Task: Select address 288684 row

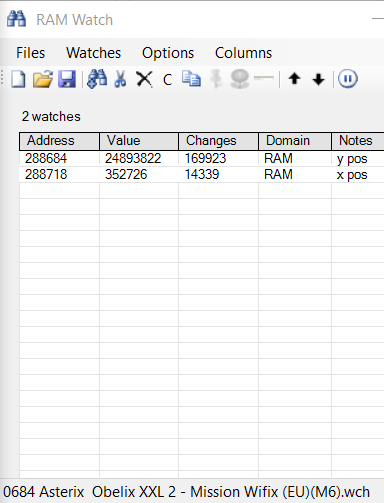Action: pyautogui.click(x=202, y=158)
